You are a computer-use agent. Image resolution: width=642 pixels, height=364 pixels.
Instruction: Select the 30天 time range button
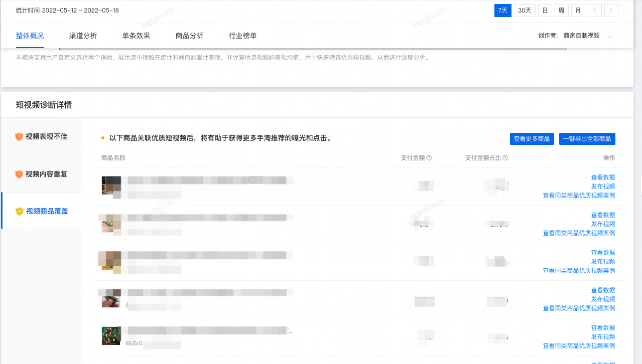coord(525,11)
